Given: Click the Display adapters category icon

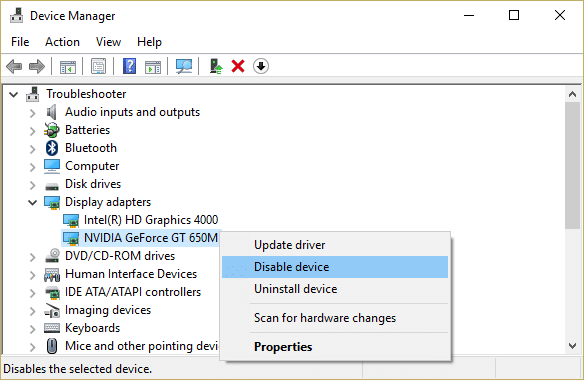Looking at the screenshot, I should point(52,202).
